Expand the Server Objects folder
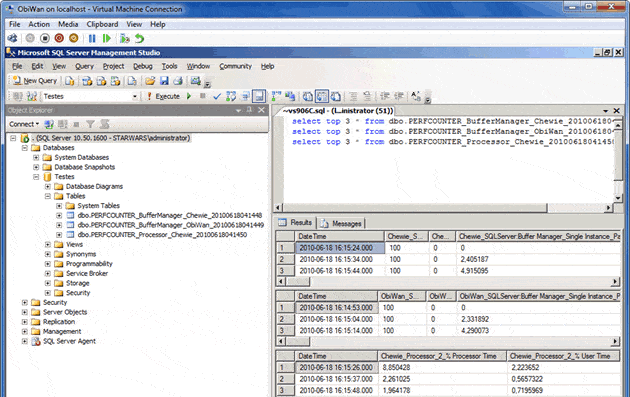Screen dimensions: 630x397 (x=25, y=312)
